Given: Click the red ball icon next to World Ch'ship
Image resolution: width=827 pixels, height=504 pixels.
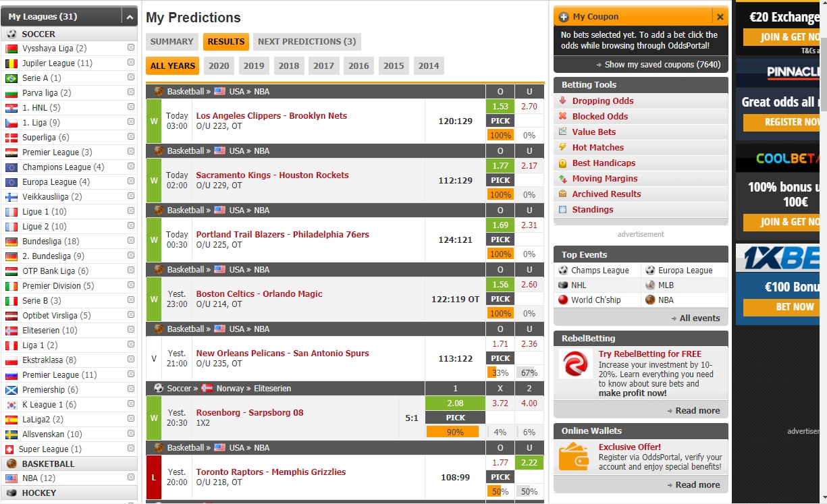Looking at the screenshot, I should pos(564,300).
